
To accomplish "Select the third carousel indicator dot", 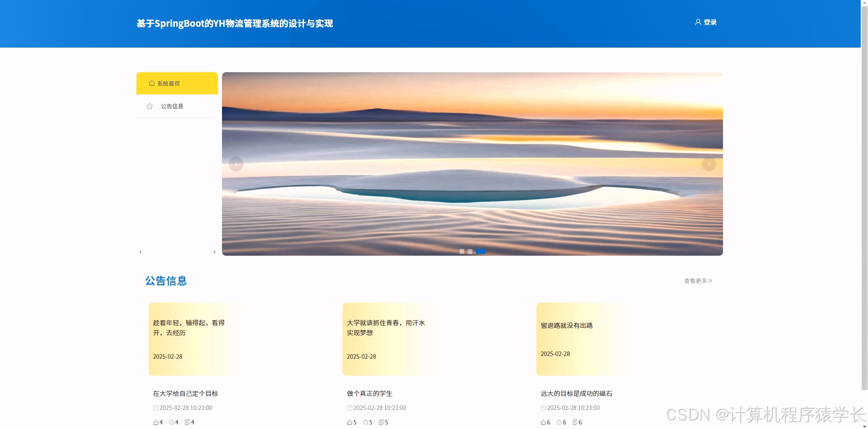I will [x=481, y=251].
